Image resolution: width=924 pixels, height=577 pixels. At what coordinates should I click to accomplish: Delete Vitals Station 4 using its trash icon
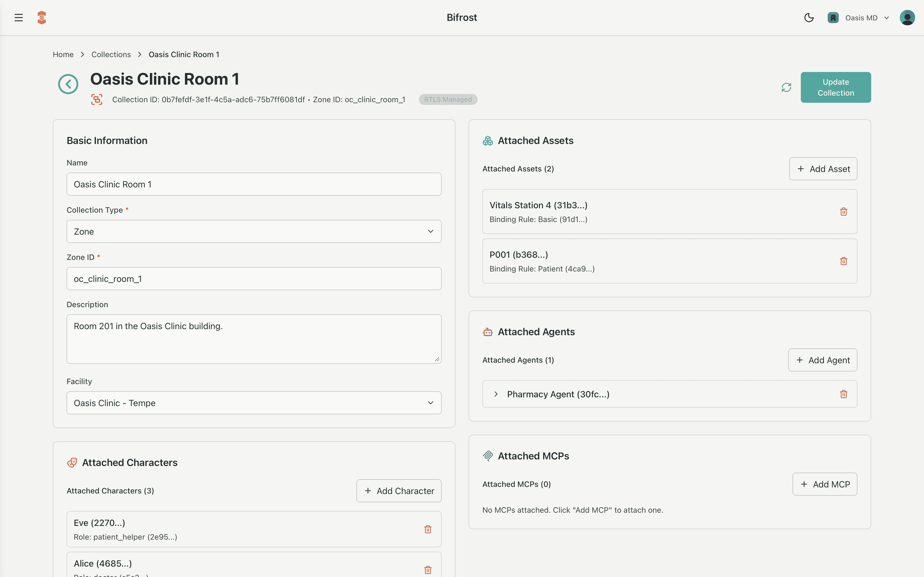(844, 211)
